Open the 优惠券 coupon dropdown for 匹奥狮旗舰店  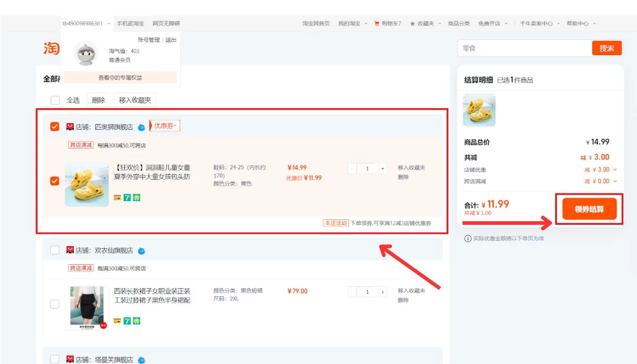(x=165, y=126)
